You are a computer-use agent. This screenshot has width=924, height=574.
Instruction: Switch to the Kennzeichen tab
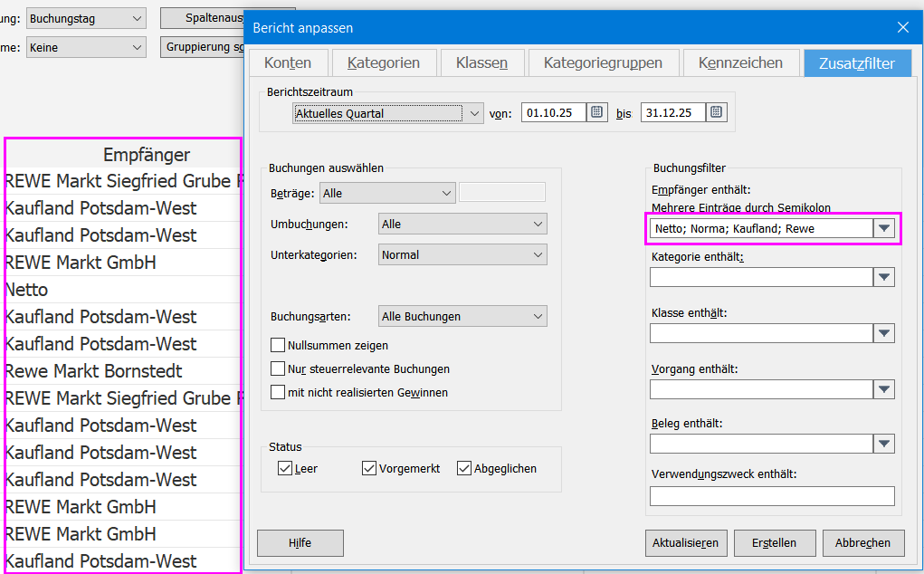click(x=740, y=62)
